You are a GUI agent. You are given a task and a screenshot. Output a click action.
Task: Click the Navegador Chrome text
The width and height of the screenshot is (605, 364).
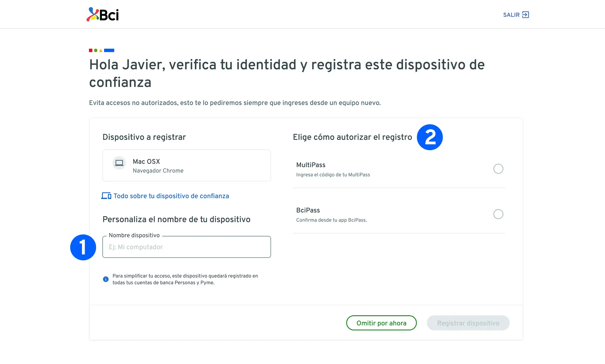(x=158, y=171)
